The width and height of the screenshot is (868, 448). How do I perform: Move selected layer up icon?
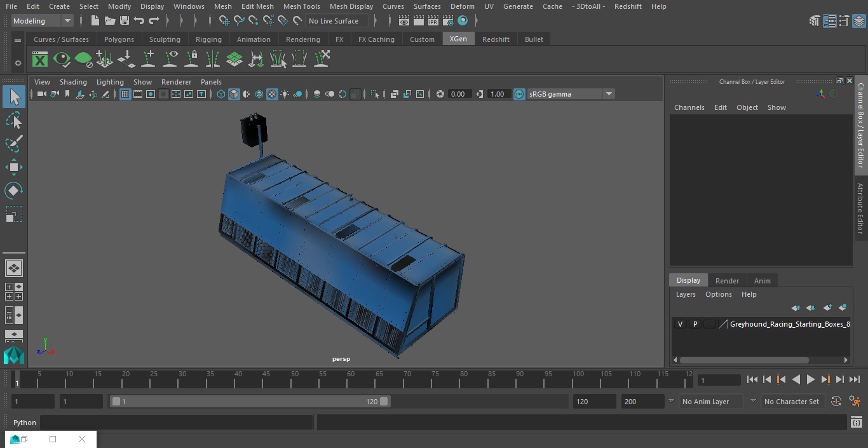796,308
